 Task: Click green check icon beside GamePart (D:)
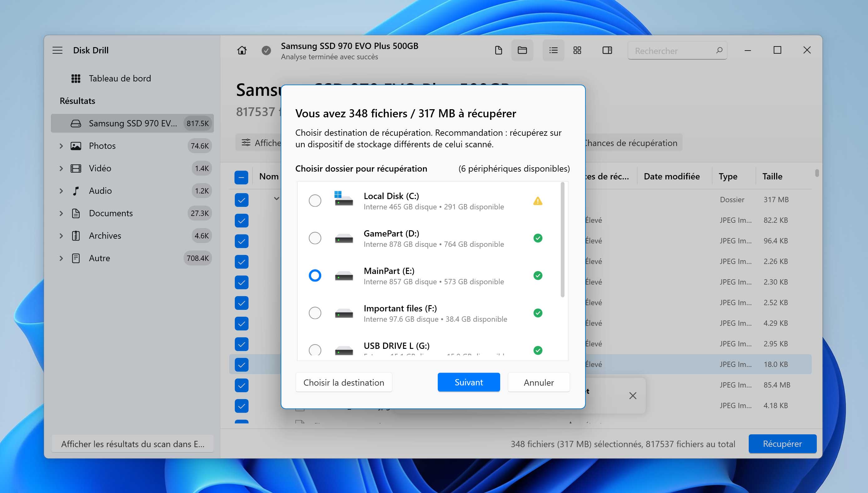coord(538,238)
